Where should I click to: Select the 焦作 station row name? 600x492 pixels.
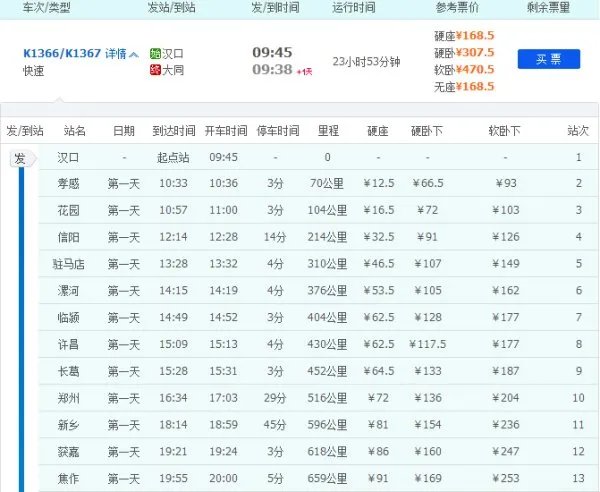pos(68,479)
